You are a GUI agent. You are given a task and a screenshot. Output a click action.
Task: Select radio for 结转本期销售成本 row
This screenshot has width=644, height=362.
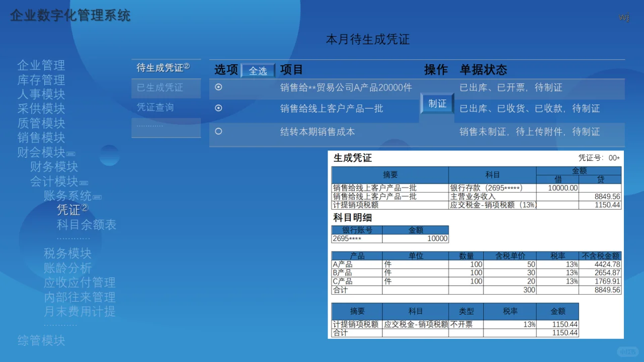pos(218,131)
